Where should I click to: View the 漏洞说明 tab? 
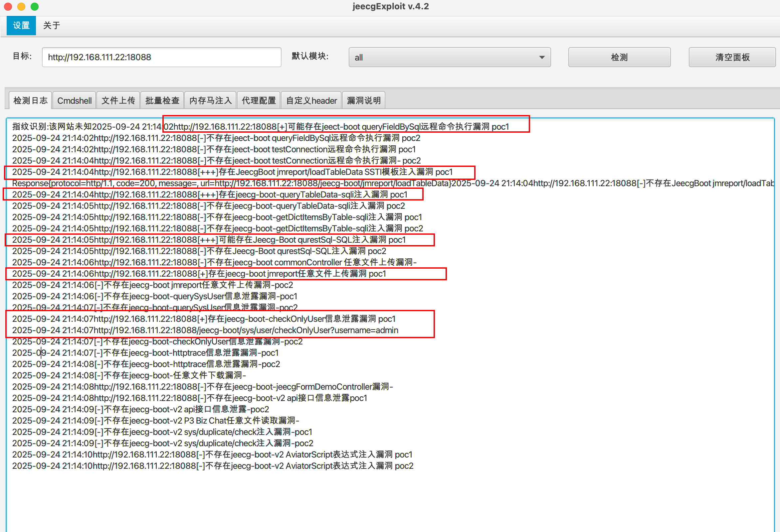(x=363, y=101)
